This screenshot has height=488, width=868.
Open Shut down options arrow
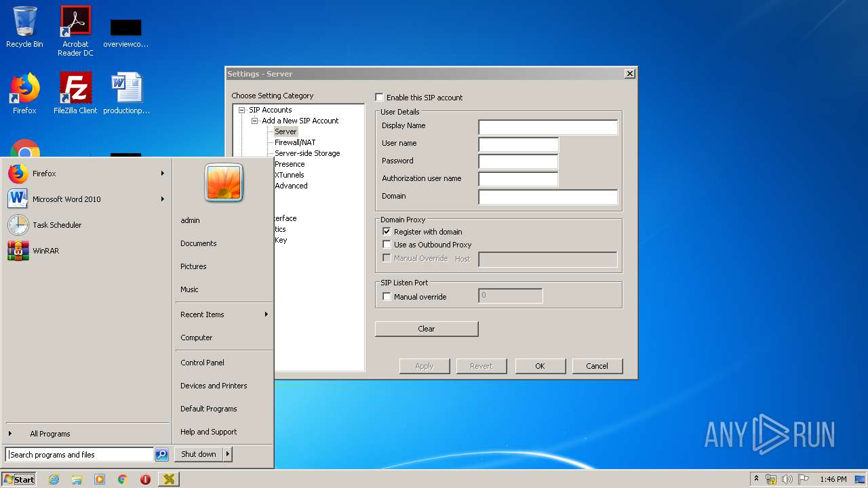pos(227,454)
